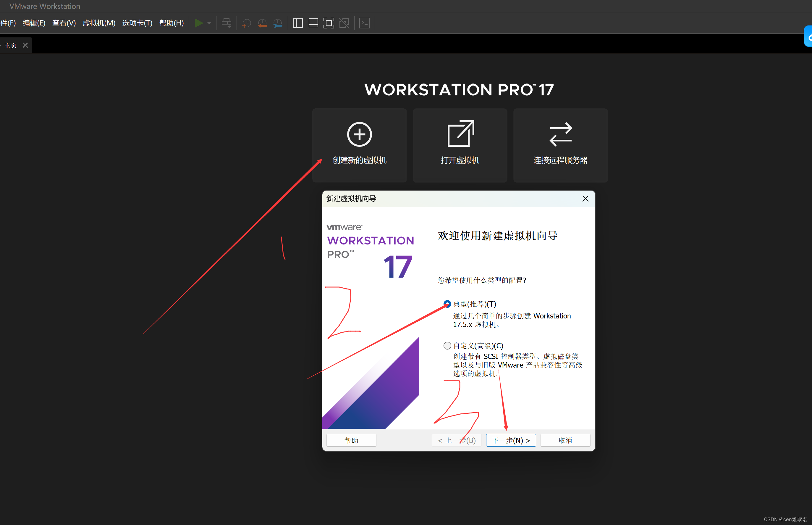Open the 查看(V) menu
812x525 pixels.
(64, 23)
